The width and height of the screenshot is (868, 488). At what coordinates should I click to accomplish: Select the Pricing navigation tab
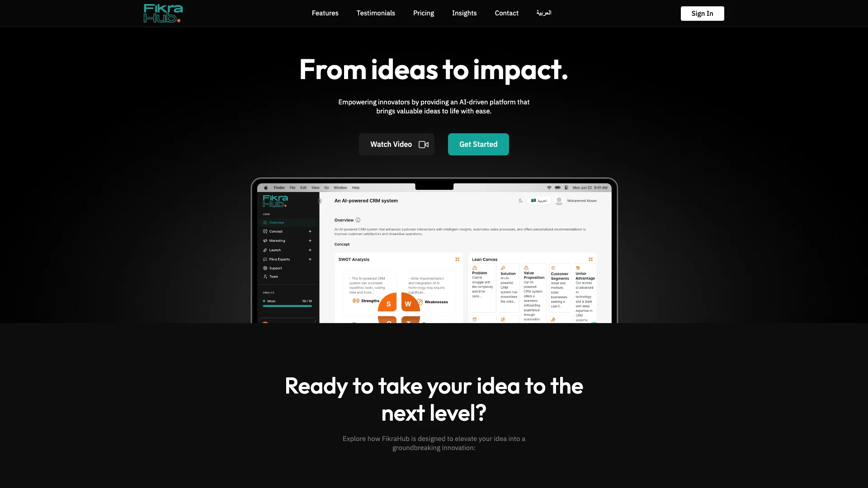tap(423, 13)
